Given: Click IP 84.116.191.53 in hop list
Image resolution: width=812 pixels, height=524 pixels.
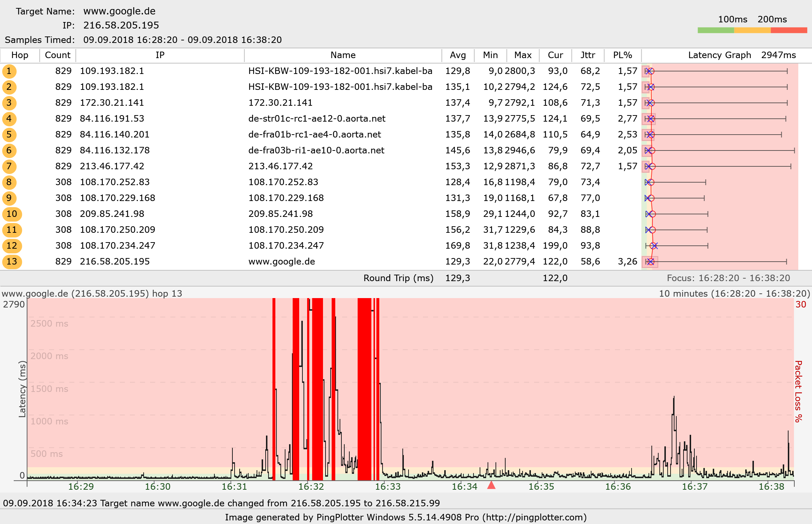Looking at the screenshot, I should tap(112, 119).
